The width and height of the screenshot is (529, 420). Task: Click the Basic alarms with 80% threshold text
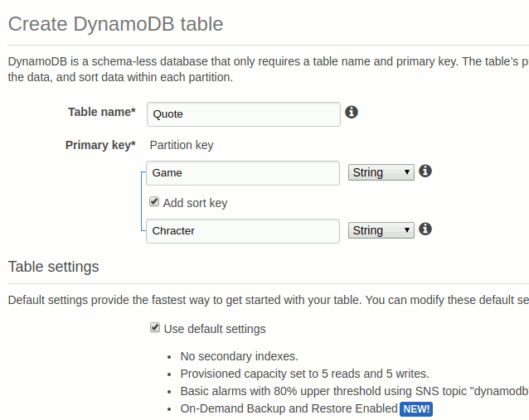[x=354, y=391]
